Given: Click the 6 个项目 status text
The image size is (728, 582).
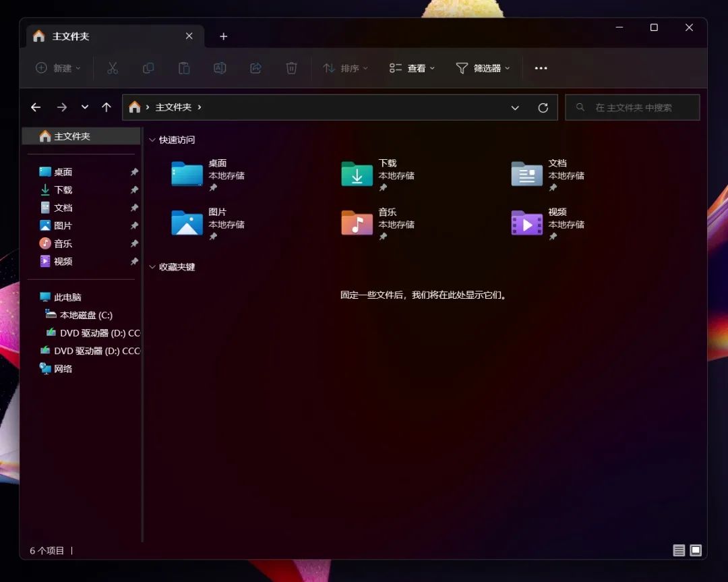Looking at the screenshot, I should 47,550.
